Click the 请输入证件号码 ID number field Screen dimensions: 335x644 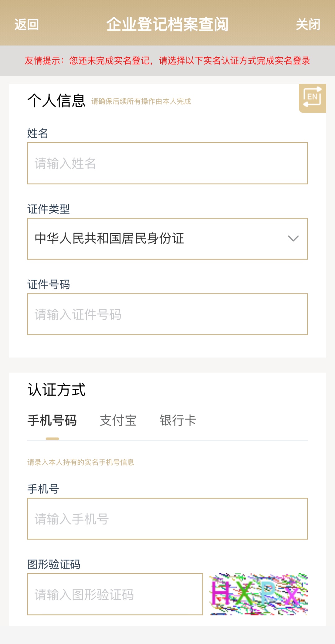pos(167,314)
